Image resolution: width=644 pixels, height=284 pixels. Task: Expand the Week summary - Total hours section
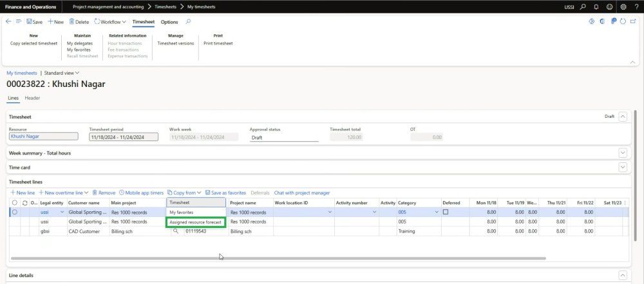pos(622,153)
